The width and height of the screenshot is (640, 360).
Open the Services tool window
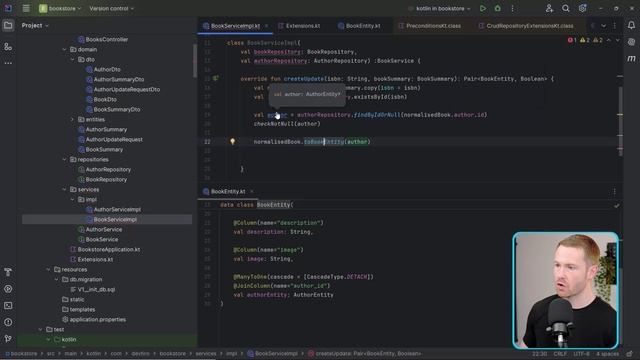[8, 289]
